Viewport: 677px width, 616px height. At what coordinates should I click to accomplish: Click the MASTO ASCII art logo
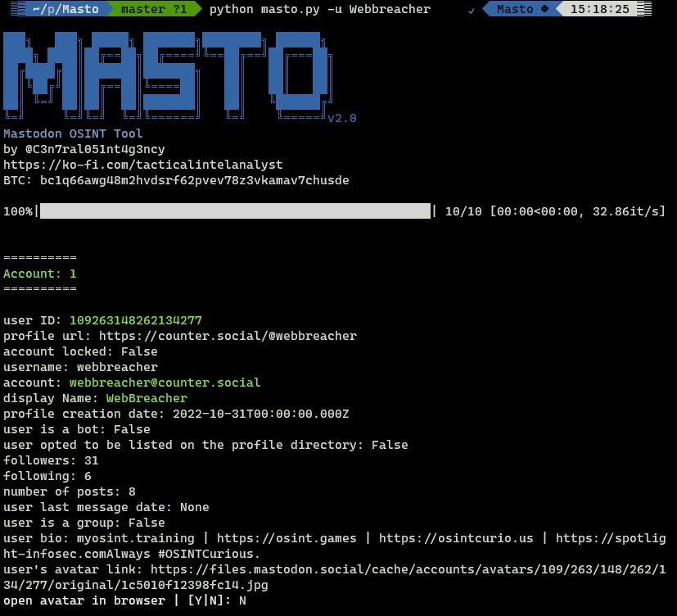pos(164,75)
